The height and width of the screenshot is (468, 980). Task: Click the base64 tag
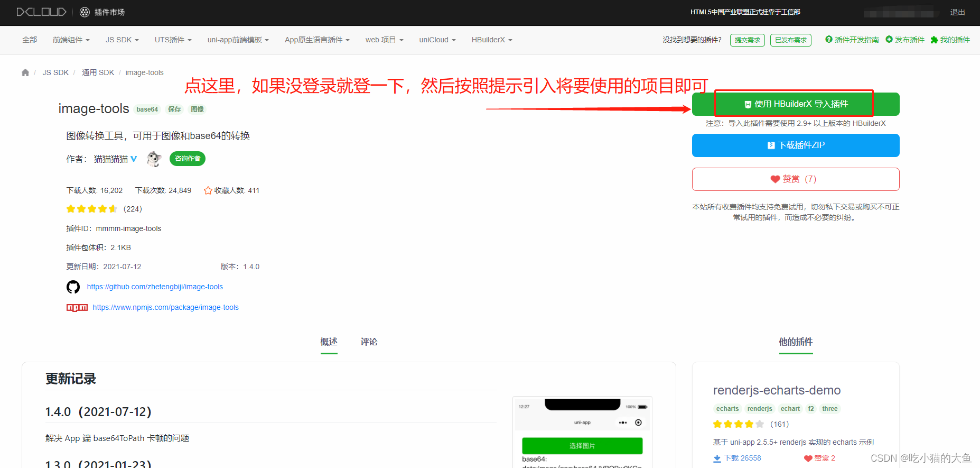click(x=147, y=109)
